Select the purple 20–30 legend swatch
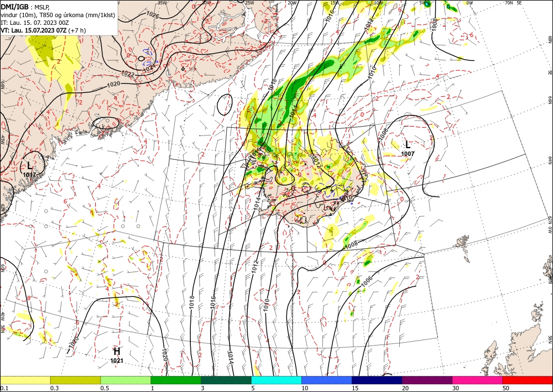Viewport: 553px width, 392px height. (x=427, y=380)
